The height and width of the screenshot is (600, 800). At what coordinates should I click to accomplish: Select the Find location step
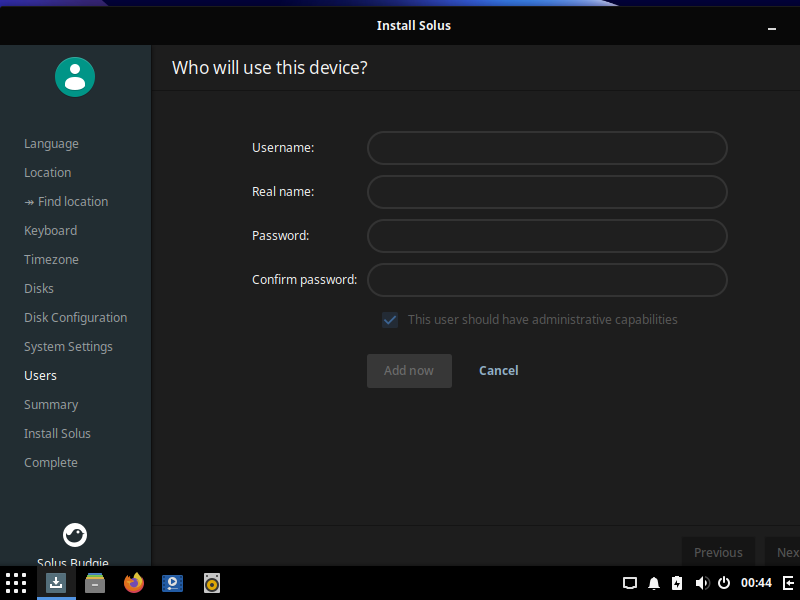[66, 202]
